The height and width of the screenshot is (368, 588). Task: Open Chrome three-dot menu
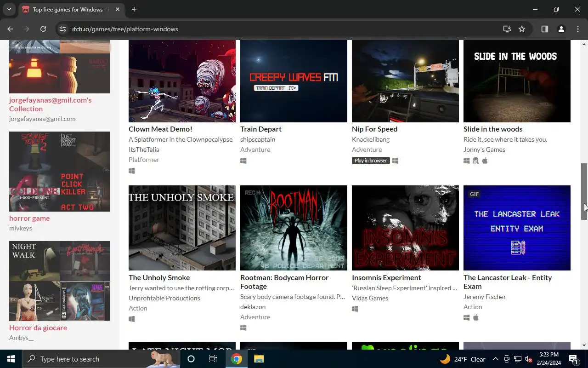coord(578,29)
